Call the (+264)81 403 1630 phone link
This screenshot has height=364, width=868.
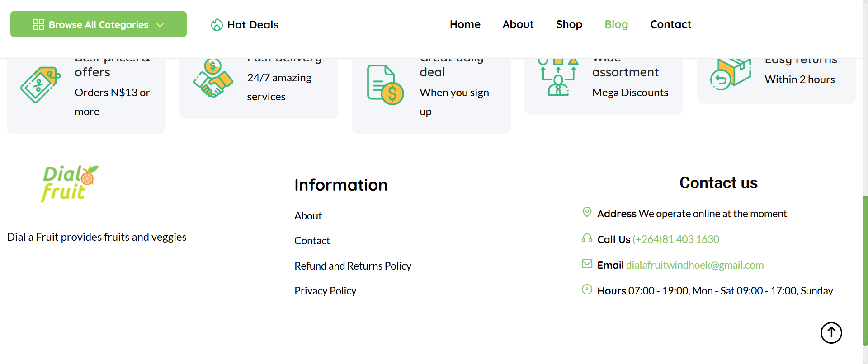tap(676, 239)
